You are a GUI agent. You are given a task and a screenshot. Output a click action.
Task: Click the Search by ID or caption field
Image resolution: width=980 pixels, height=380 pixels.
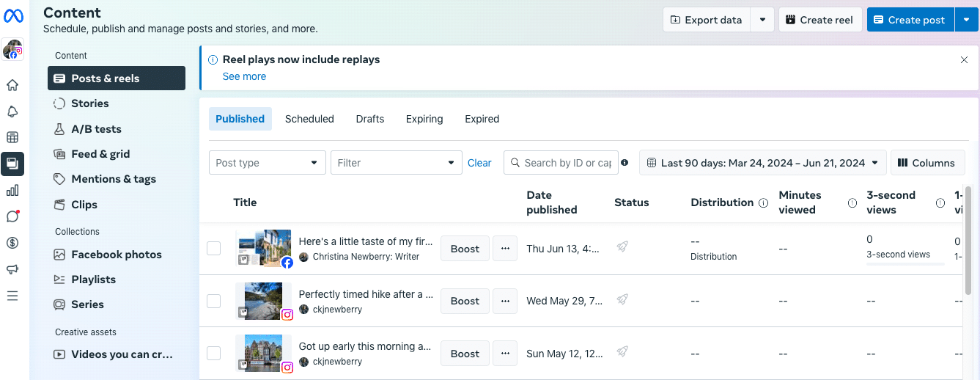click(x=567, y=163)
